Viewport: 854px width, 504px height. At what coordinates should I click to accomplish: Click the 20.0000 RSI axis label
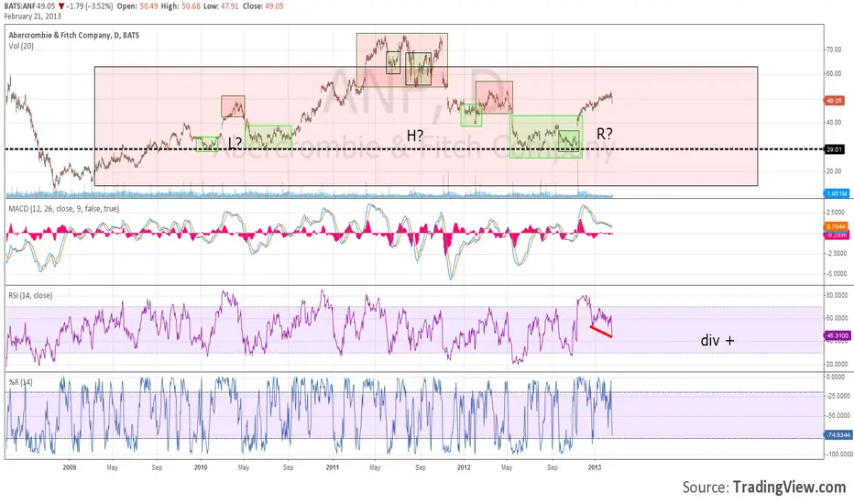[x=838, y=364]
